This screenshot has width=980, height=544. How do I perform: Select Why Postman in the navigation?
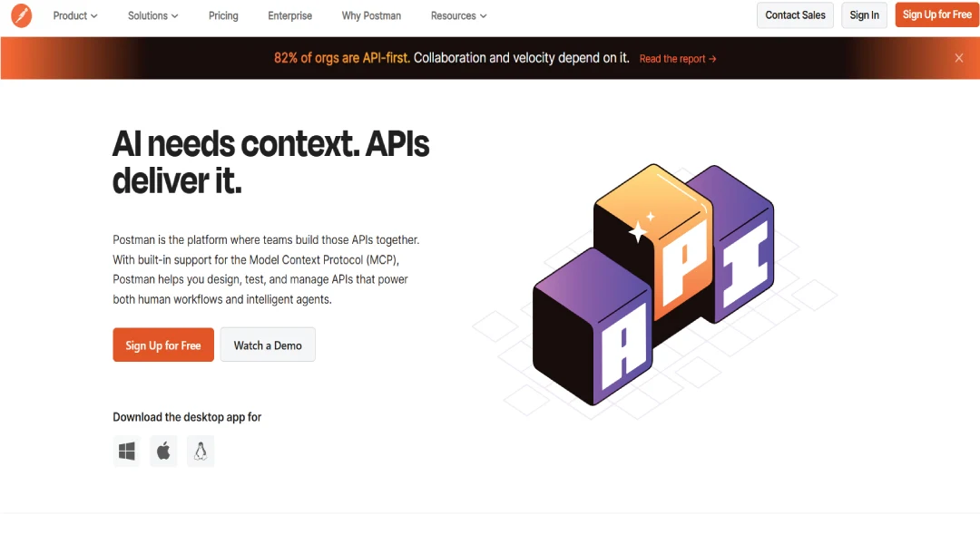[371, 15]
